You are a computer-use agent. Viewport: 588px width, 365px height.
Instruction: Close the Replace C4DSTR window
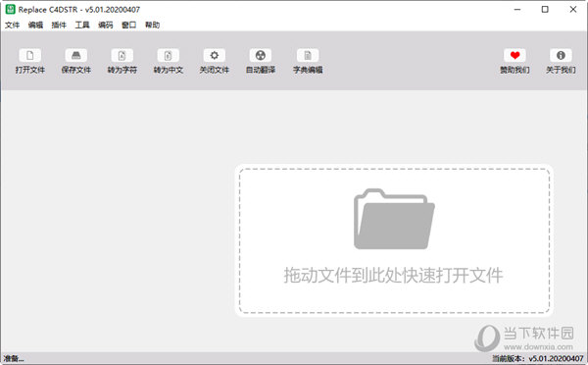click(x=573, y=10)
